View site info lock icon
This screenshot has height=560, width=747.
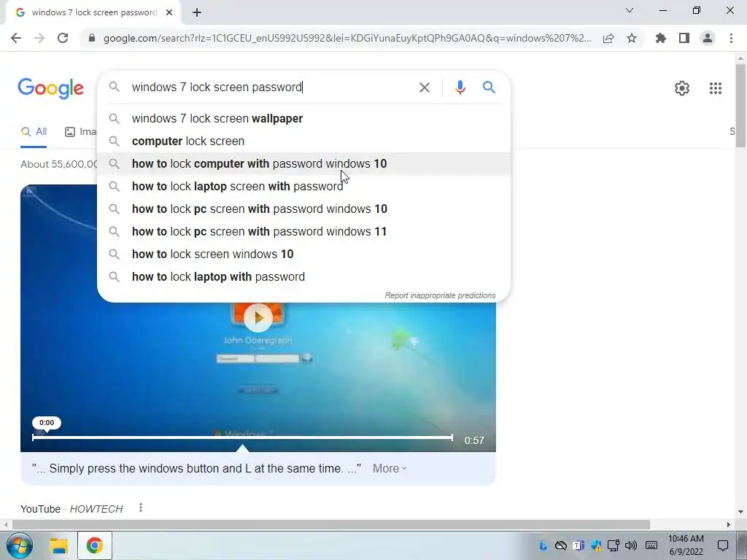click(x=92, y=38)
